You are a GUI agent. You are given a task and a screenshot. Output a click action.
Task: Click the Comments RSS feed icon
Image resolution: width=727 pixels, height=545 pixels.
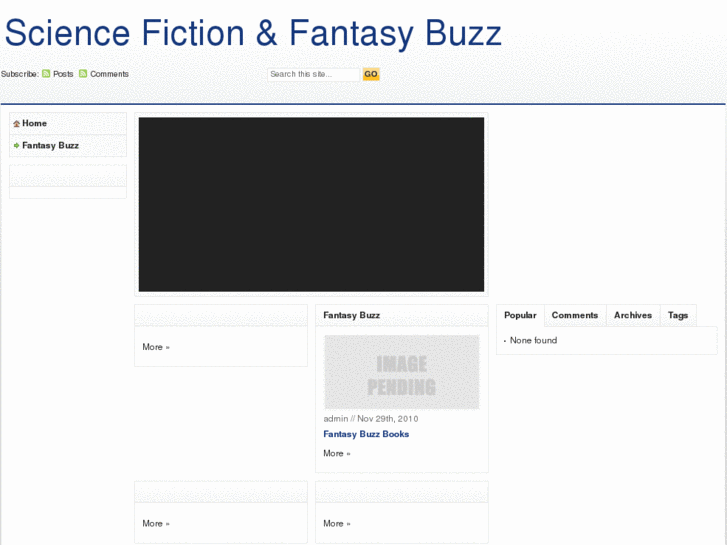[83, 74]
